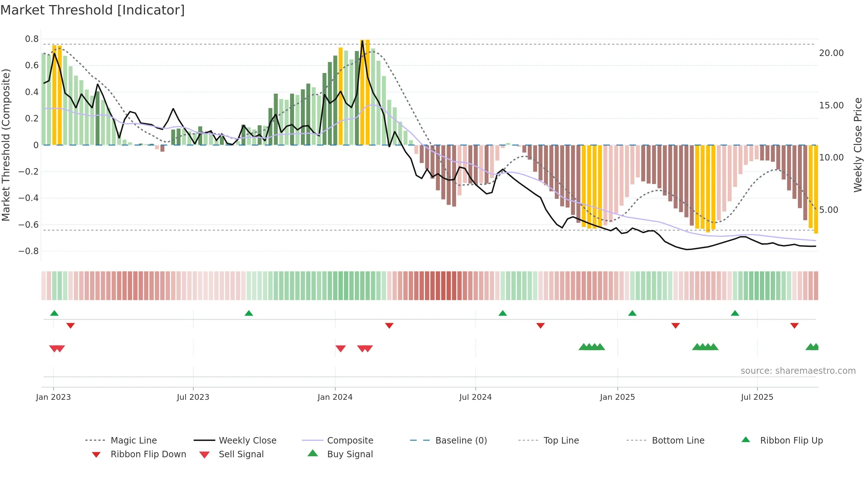868x488 pixels.
Task: Click the Market Threshold [Indicator] chart title
Action: pyautogui.click(x=93, y=10)
